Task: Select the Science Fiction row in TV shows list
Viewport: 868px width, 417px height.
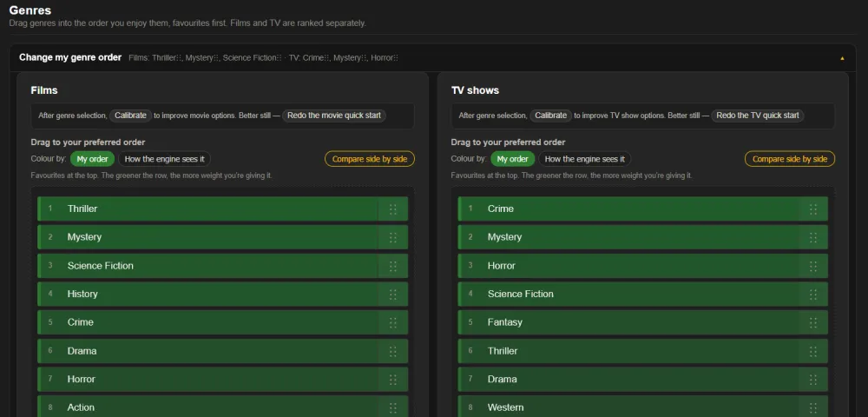Action: tap(642, 294)
